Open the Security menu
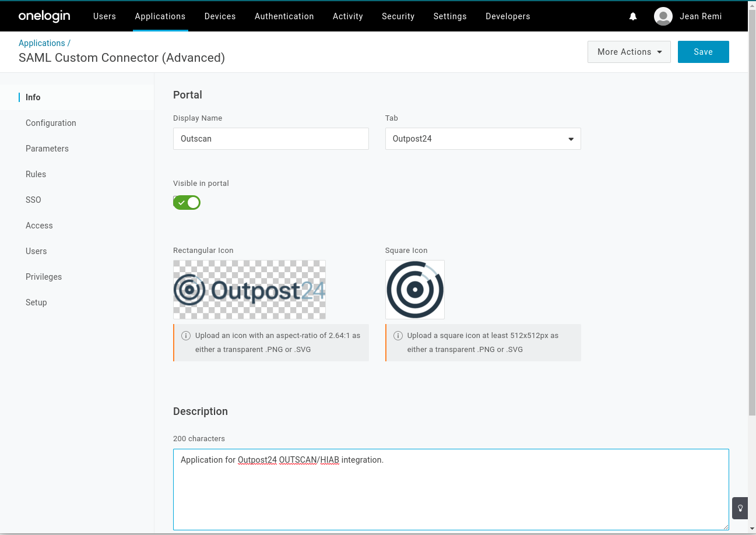756x535 pixels. [x=398, y=16]
